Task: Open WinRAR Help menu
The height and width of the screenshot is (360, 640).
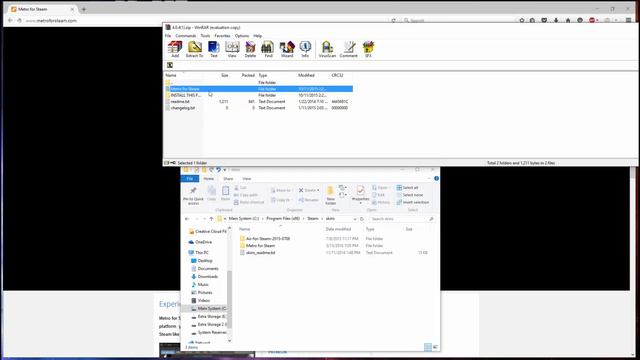Action: 258,36
